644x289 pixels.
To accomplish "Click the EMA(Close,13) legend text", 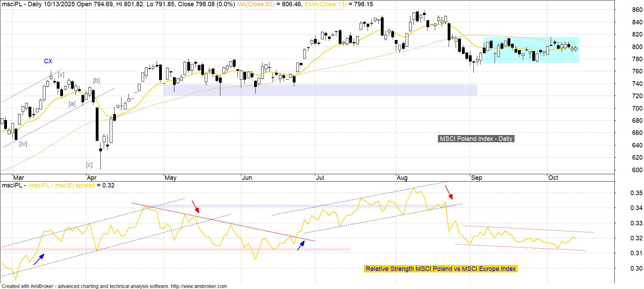I will [325, 4].
